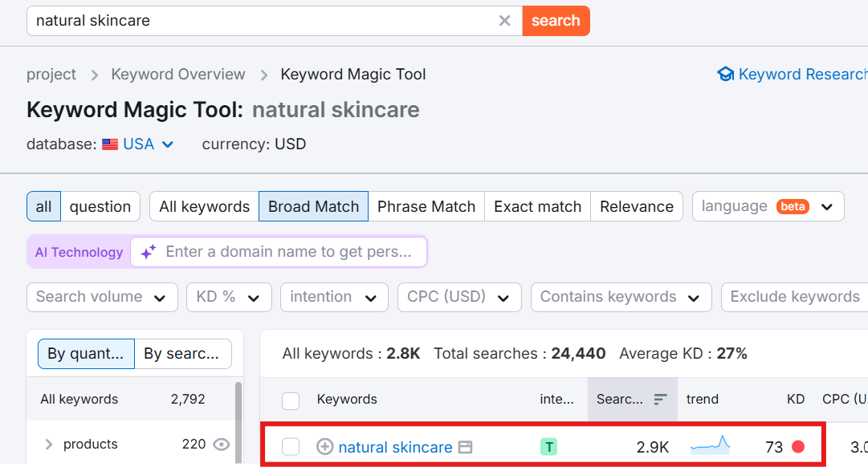Click the graduation cap icon
This screenshot has width=868, height=467.
(725, 74)
